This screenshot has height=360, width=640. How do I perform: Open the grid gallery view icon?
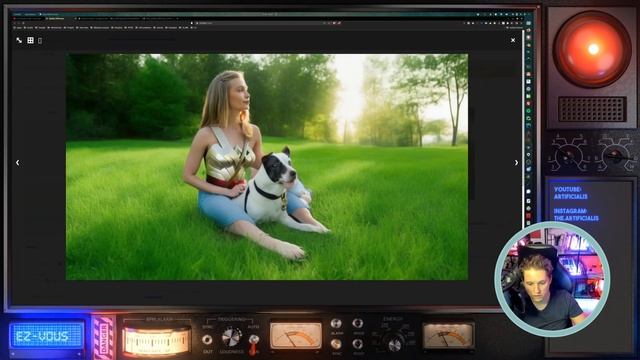[30, 40]
